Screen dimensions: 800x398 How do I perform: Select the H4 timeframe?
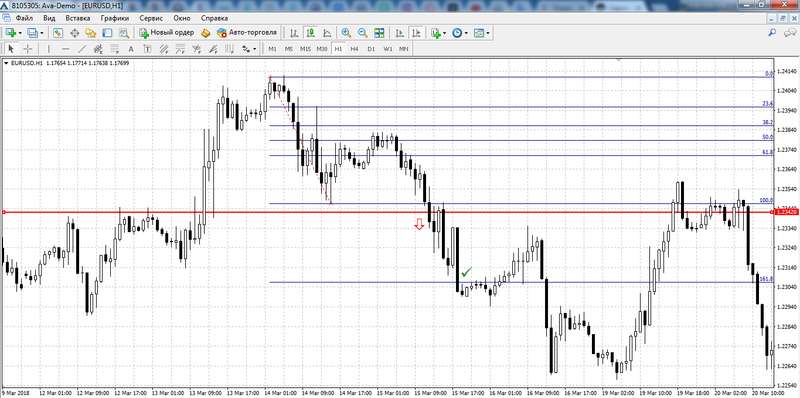(x=355, y=49)
